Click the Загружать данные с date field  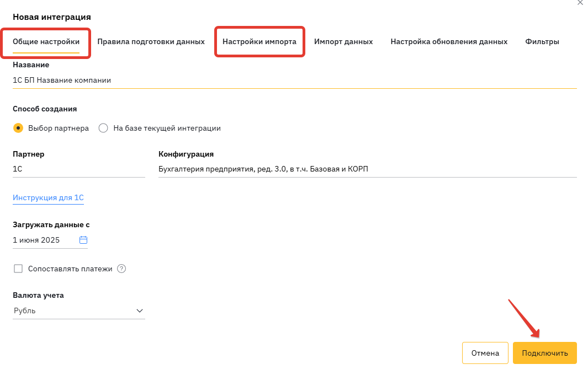pyautogui.click(x=50, y=240)
